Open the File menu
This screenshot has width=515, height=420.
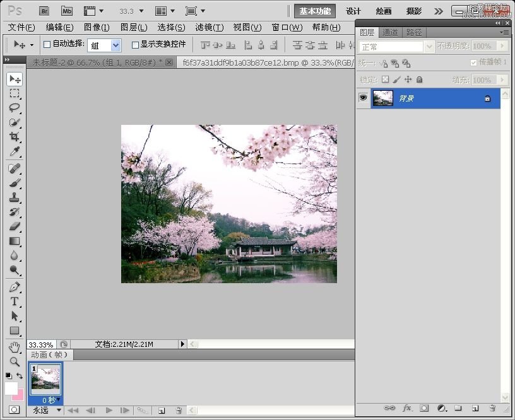pos(21,27)
